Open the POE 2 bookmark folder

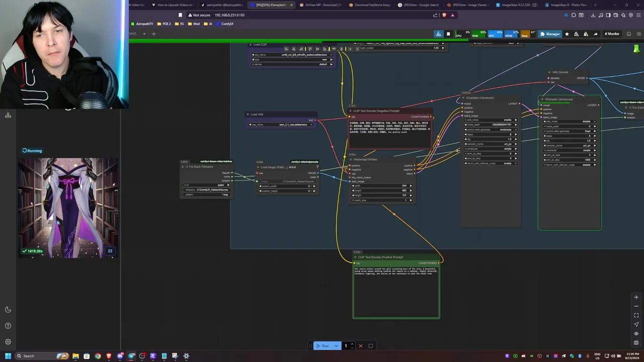point(164,24)
